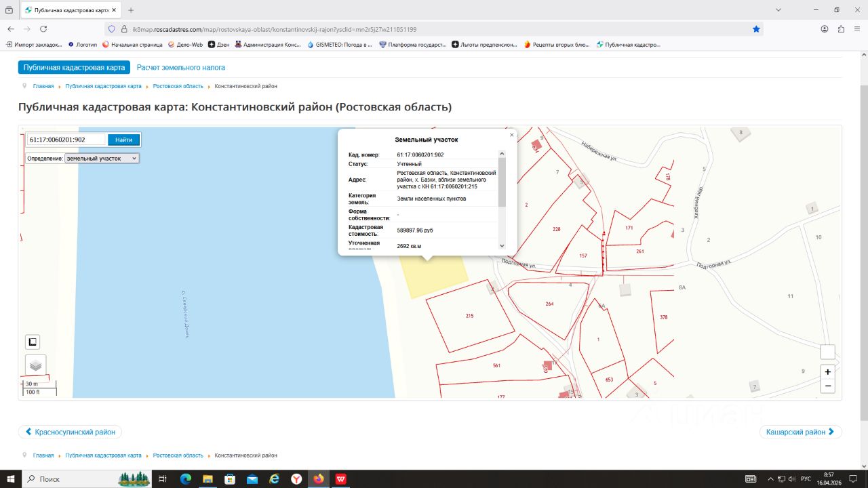Select Публичная кадастровая карта tab
The image size is (868, 488).
(74, 68)
